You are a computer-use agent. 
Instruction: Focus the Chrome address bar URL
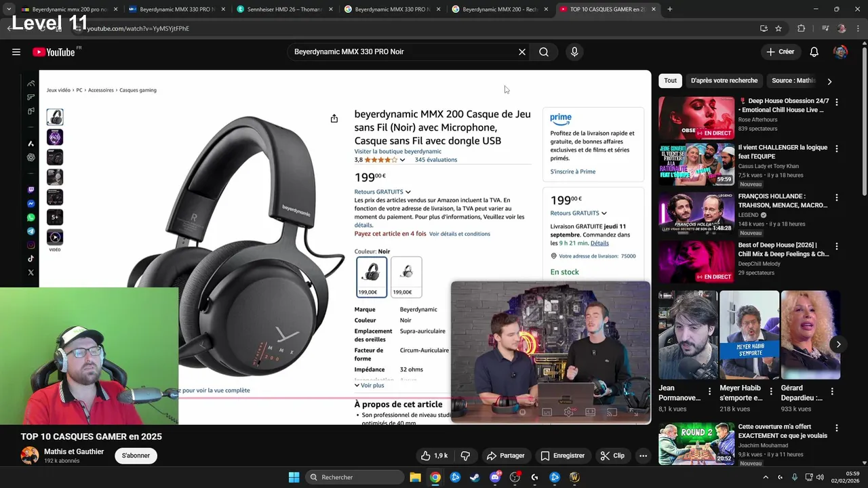click(x=138, y=28)
